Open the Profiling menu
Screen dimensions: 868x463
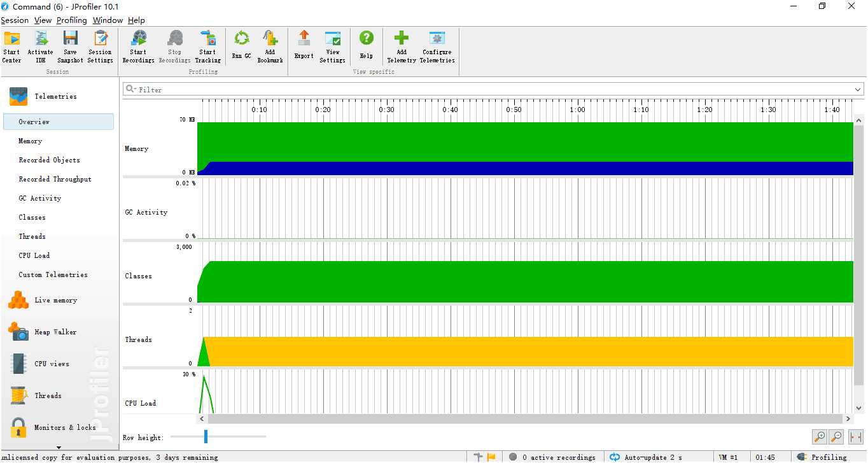[x=71, y=20]
